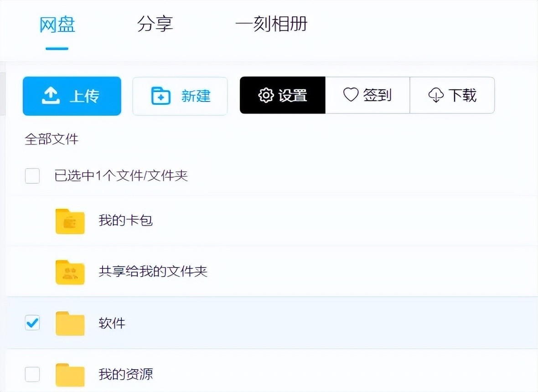This screenshot has width=538, height=392.
Task: Click the 全部文件 breadcrumb link
Action: [52, 139]
